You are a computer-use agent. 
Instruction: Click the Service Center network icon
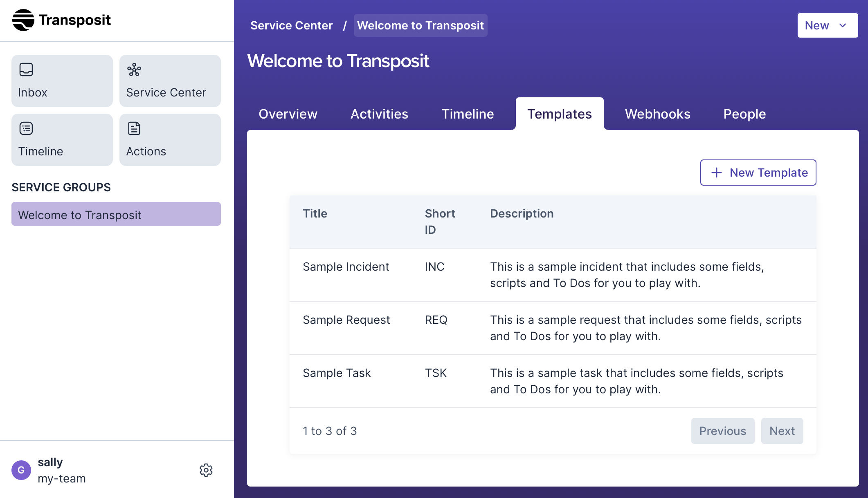click(134, 70)
